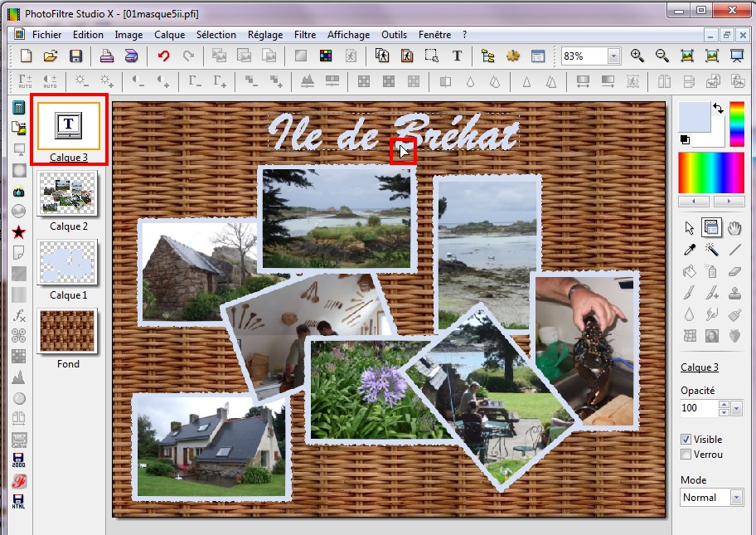
Task: Open the zoom percentage dropdown
Action: click(613, 56)
